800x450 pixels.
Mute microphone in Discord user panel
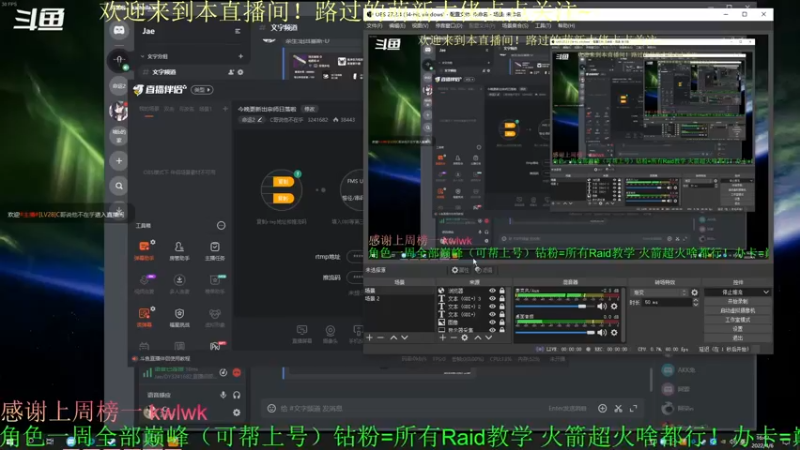click(x=223, y=395)
